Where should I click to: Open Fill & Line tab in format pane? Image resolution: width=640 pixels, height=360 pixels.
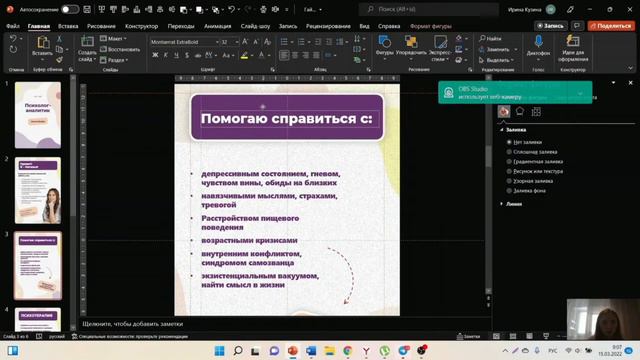[x=504, y=111]
